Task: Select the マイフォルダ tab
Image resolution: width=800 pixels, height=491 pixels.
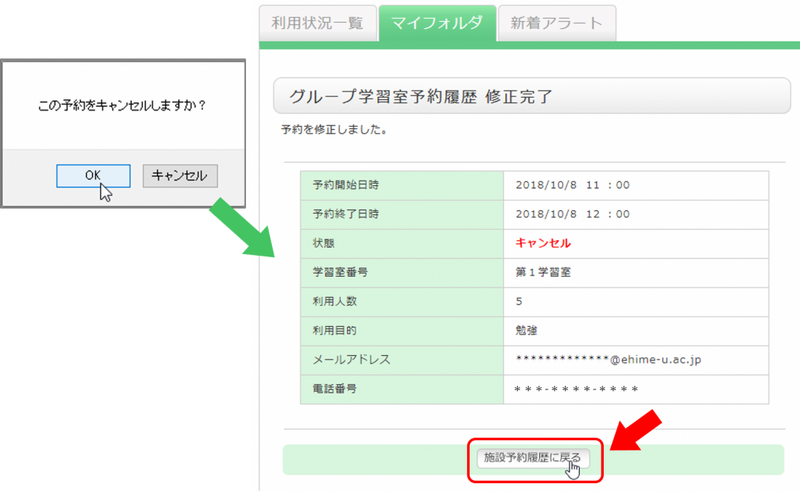Action: point(437,22)
